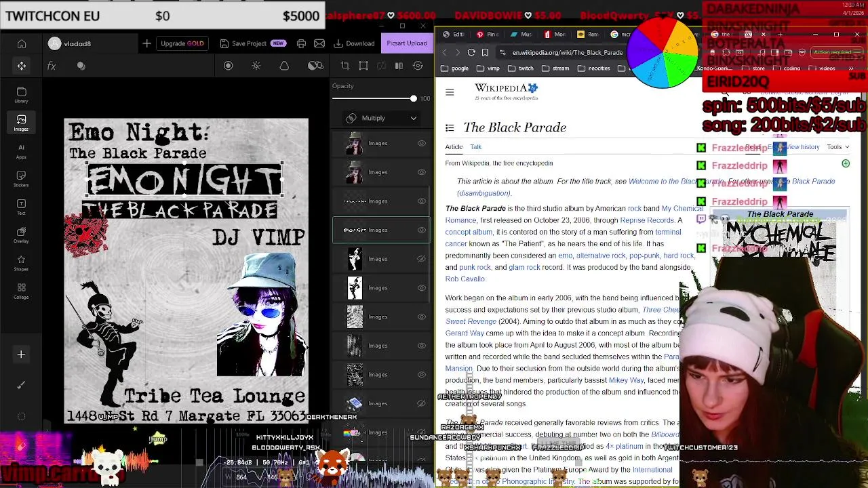
Task: Open the google bookmarks folder
Action: (454, 68)
